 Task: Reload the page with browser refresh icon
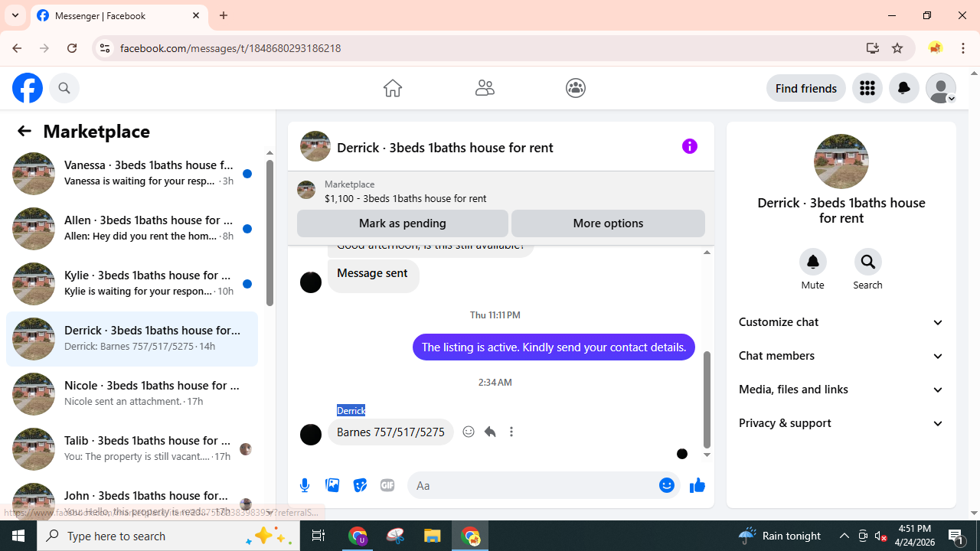click(x=72, y=48)
